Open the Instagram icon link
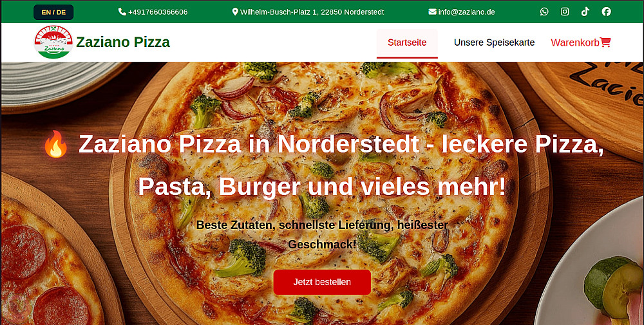This screenshot has height=325, width=644. (x=565, y=12)
